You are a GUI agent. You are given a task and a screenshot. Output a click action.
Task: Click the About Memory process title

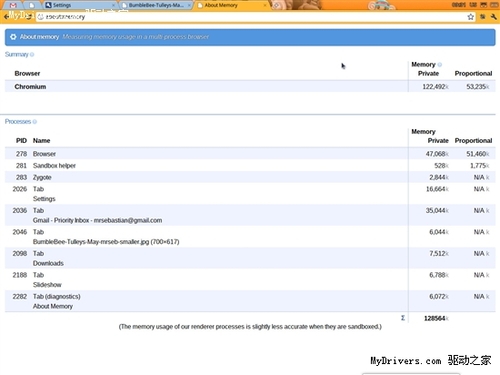pos(53,306)
